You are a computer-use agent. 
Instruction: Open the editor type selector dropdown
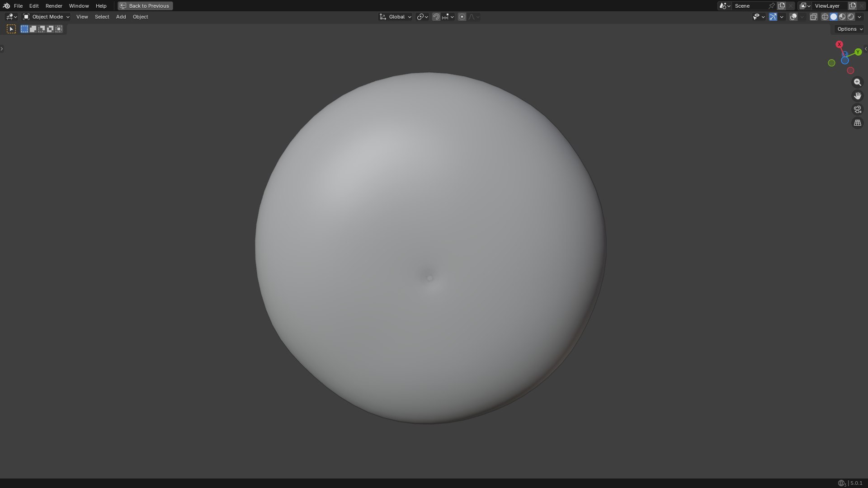(11, 17)
